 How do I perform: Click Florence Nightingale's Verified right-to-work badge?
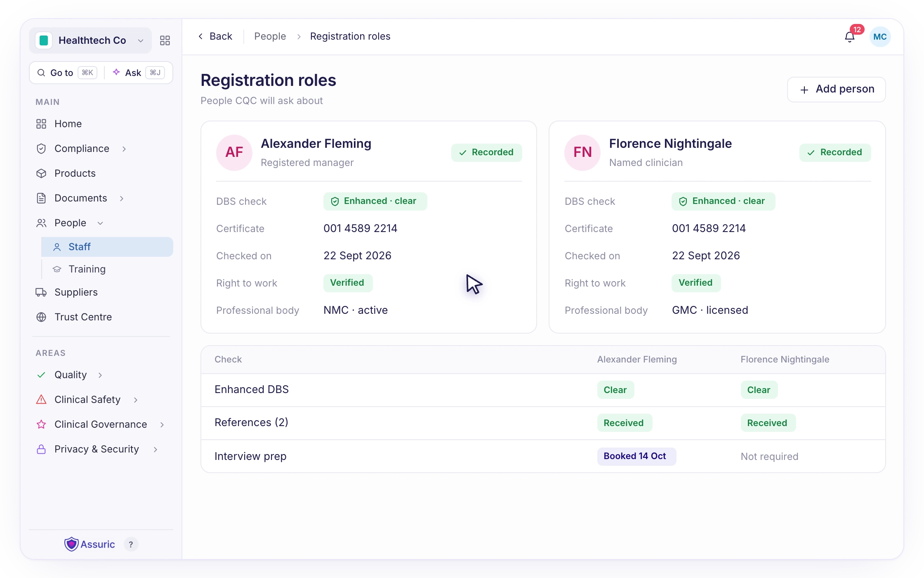[696, 283]
